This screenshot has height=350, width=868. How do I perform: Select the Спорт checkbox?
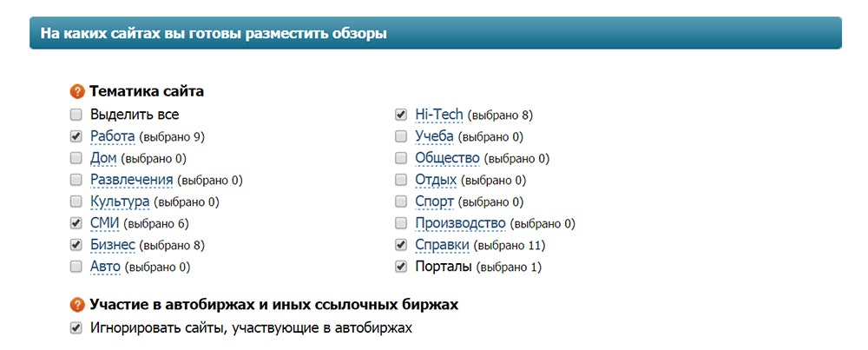click(401, 201)
